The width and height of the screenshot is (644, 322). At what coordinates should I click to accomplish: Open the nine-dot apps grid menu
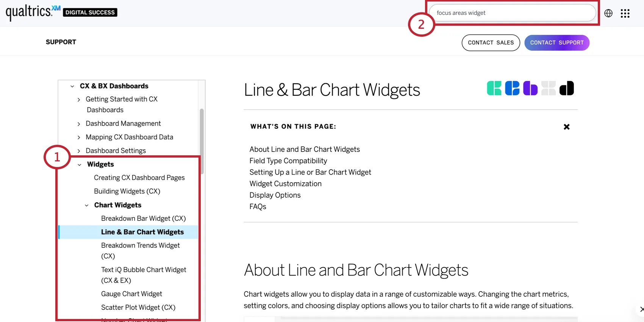coord(625,13)
